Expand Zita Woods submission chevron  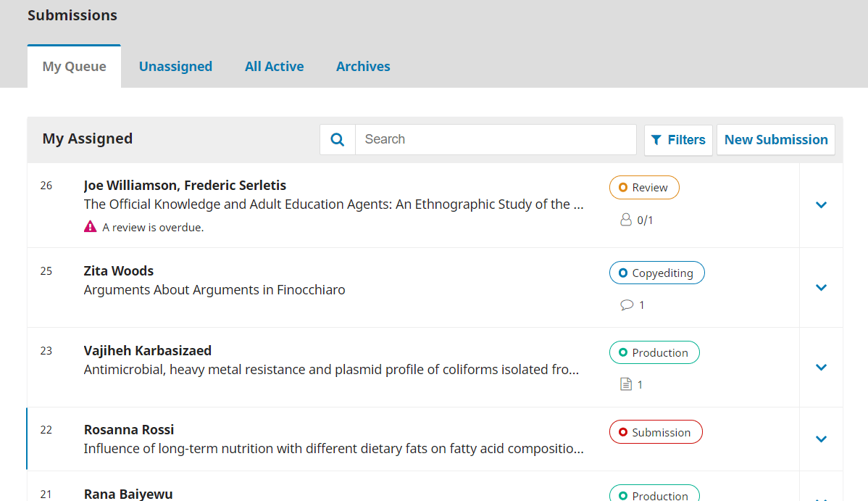point(821,288)
